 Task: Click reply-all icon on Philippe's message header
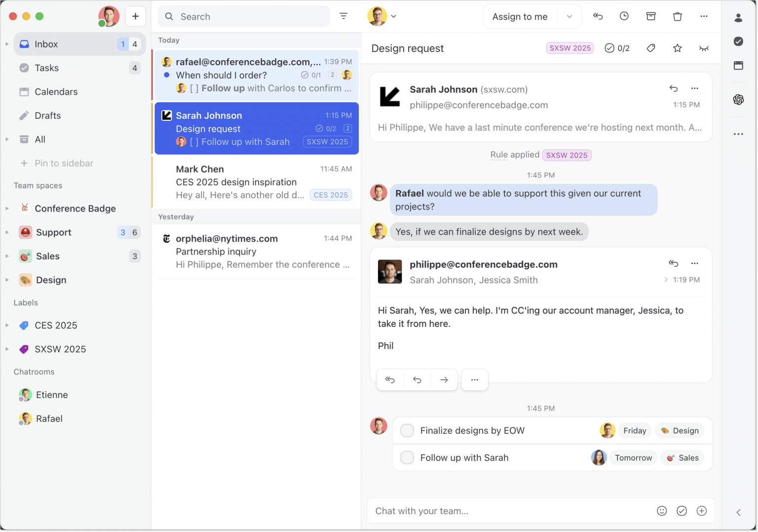(x=674, y=263)
